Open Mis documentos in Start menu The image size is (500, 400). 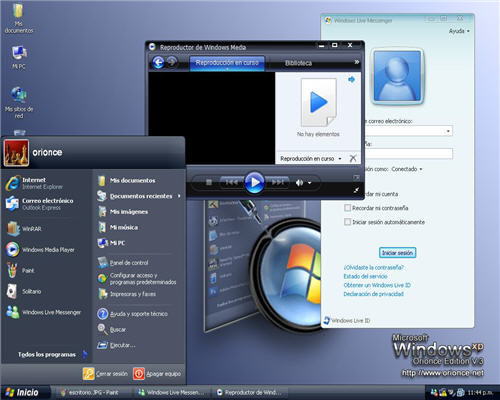click(126, 180)
